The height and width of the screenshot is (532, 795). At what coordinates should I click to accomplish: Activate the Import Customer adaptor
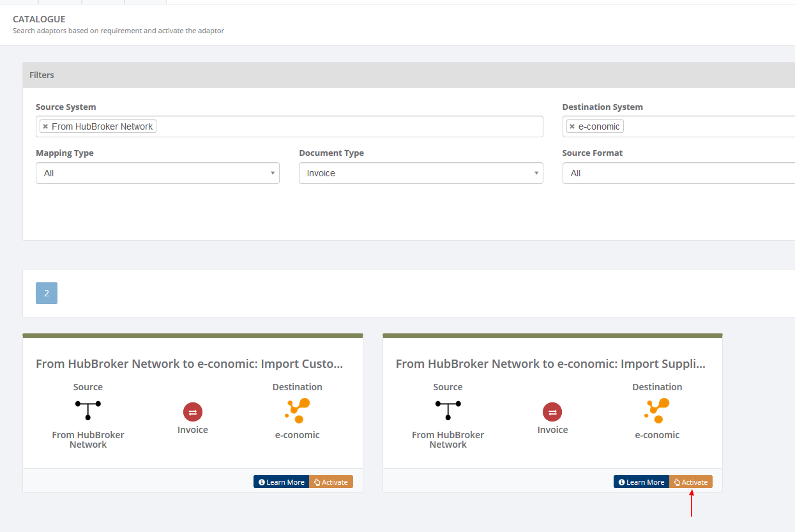pos(331,482)
